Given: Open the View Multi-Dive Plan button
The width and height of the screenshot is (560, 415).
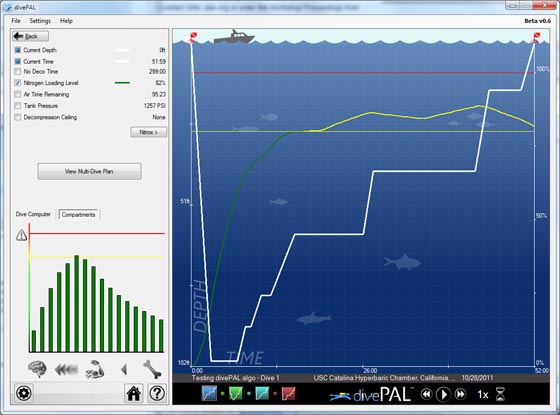Looking at the screenshot, I should point(89,171).
